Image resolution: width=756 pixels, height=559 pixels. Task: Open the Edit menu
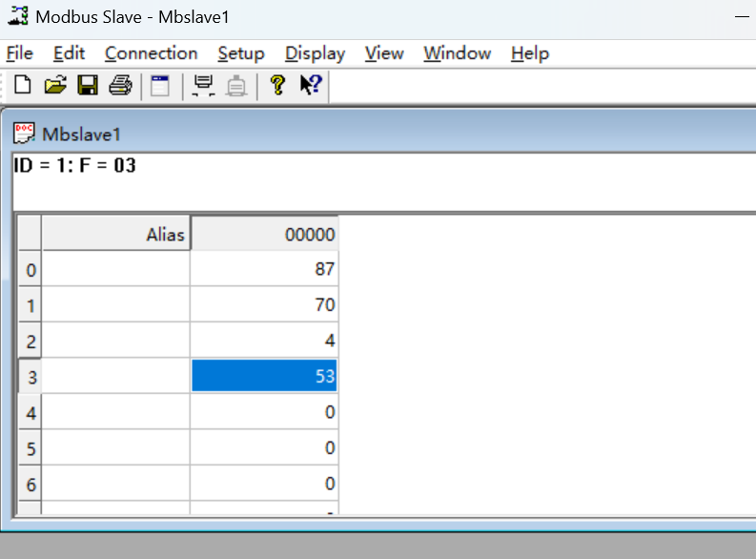69,53
